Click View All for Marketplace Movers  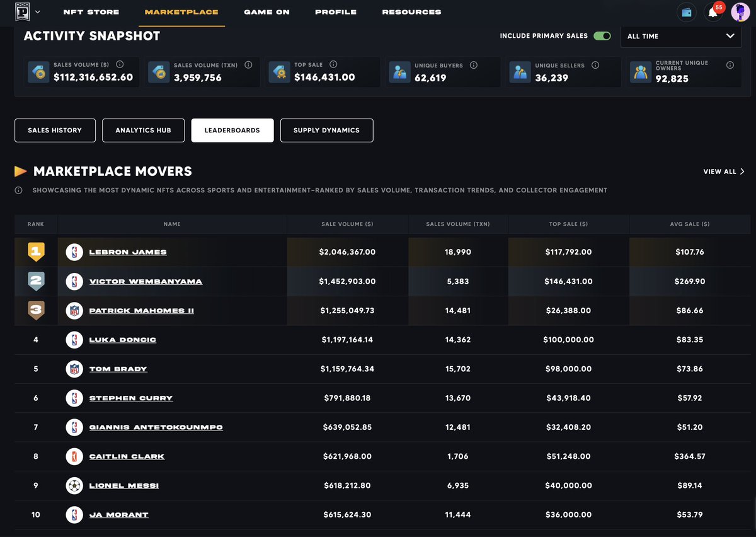tap(724, 171)
